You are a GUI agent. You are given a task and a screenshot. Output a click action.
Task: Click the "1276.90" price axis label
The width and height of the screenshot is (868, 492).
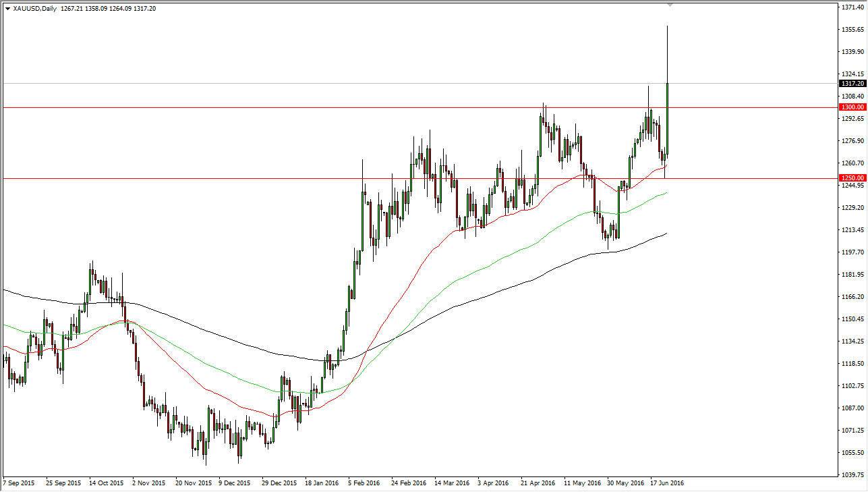(x=852, y=141)
